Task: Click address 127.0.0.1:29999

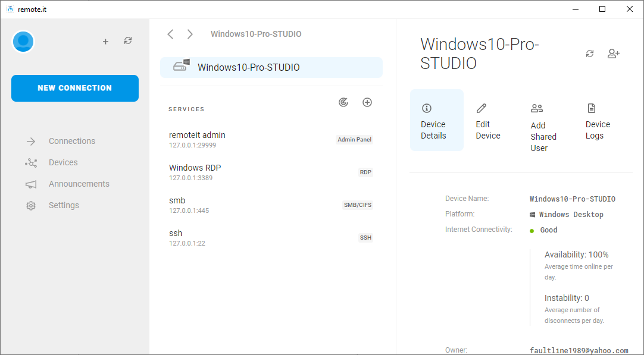Action: (193, 145)
